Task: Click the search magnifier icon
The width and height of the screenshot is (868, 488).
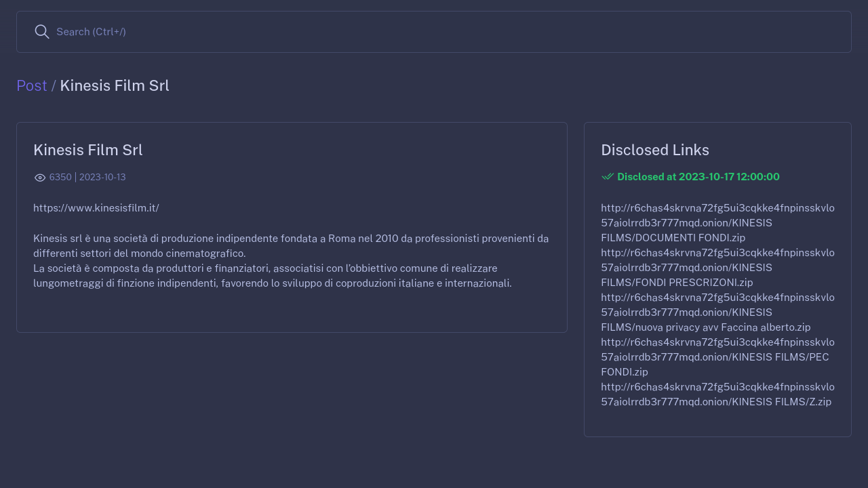Action: 42,32
